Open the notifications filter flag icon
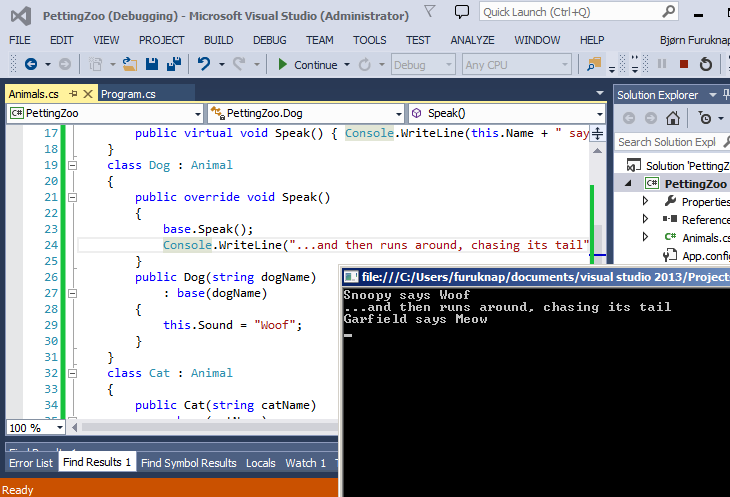This screenshot has height=497, width=730. [430, 11]
